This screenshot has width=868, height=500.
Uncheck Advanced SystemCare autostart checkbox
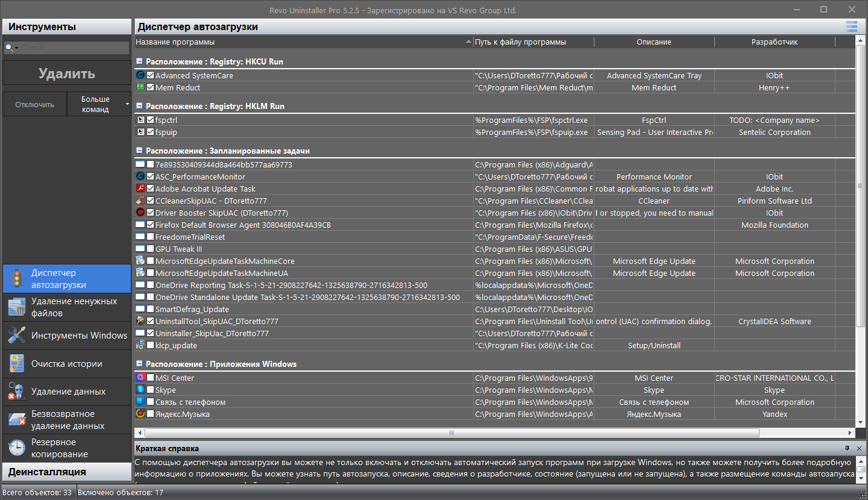[151, 75]
